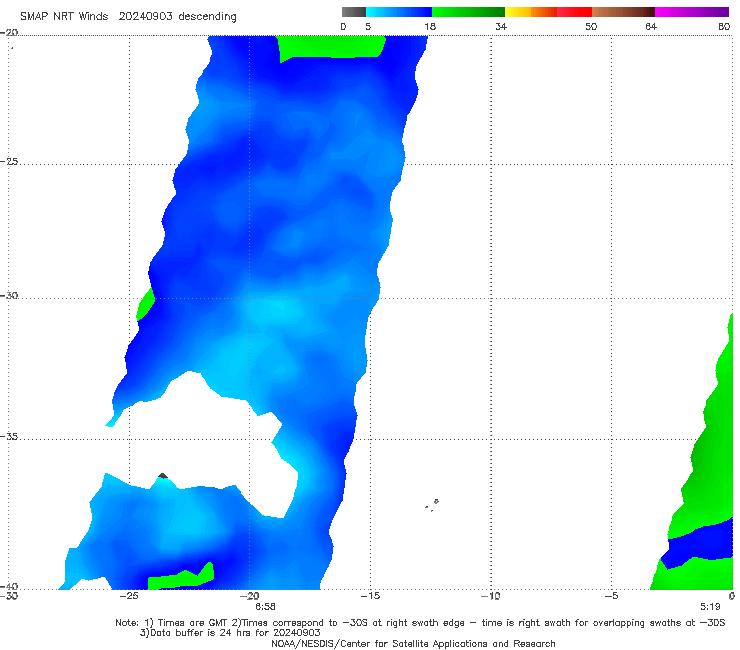
Task: Choose the magenta-purple segment of the color bar
Action: (692, 12)
